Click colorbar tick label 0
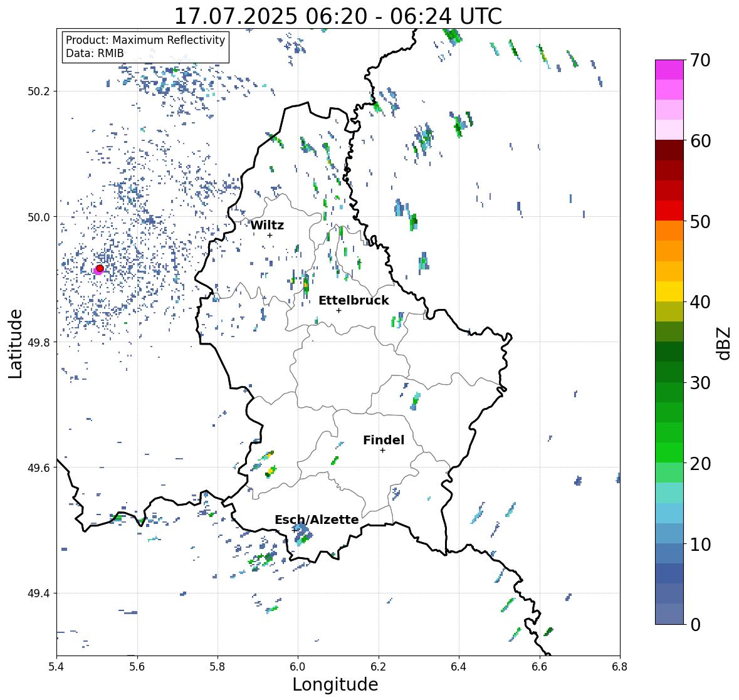Viewport: 739px width, 700px height. tap(695, 624)
